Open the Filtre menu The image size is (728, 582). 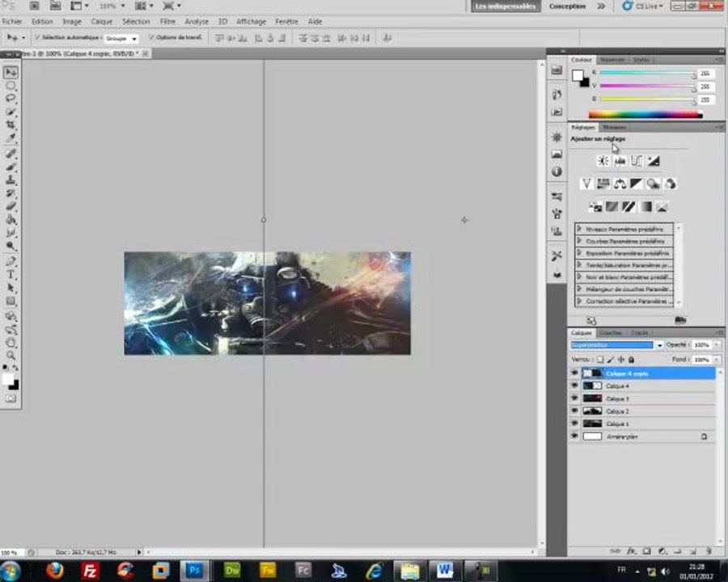167,21
